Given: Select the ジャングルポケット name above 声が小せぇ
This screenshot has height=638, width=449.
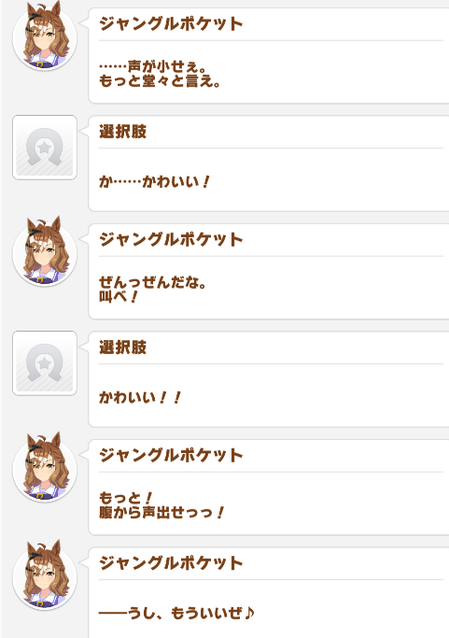Looking at the screenshot, I should coord(171,24).
